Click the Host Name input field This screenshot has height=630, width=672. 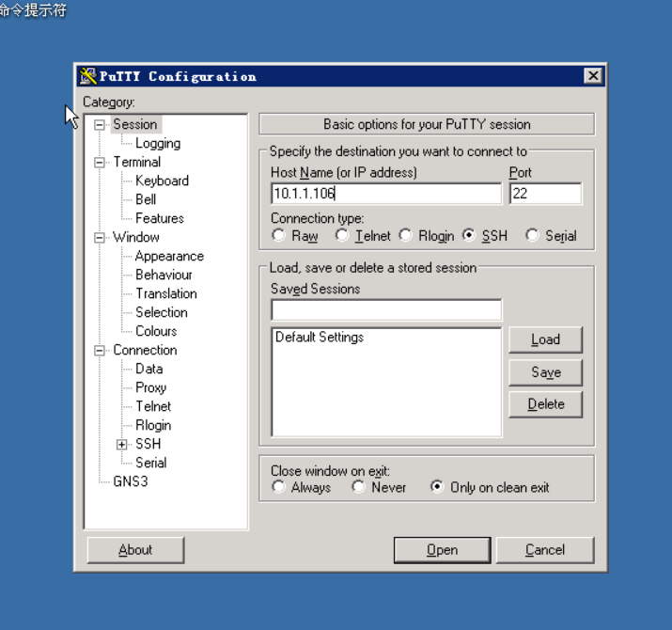(x=386, y=194)
